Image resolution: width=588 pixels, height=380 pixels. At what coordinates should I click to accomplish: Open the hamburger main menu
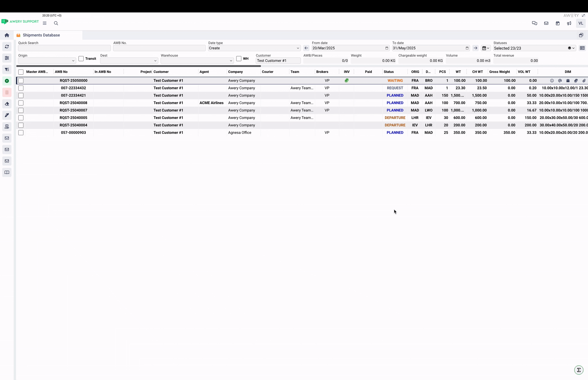tap(45, 23)
